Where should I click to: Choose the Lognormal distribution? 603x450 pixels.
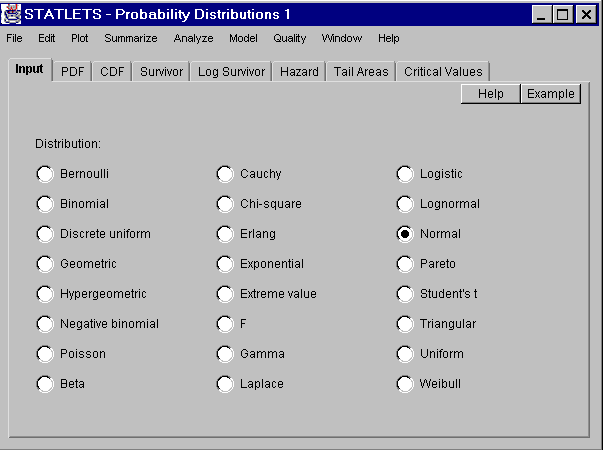pos(405,204)
